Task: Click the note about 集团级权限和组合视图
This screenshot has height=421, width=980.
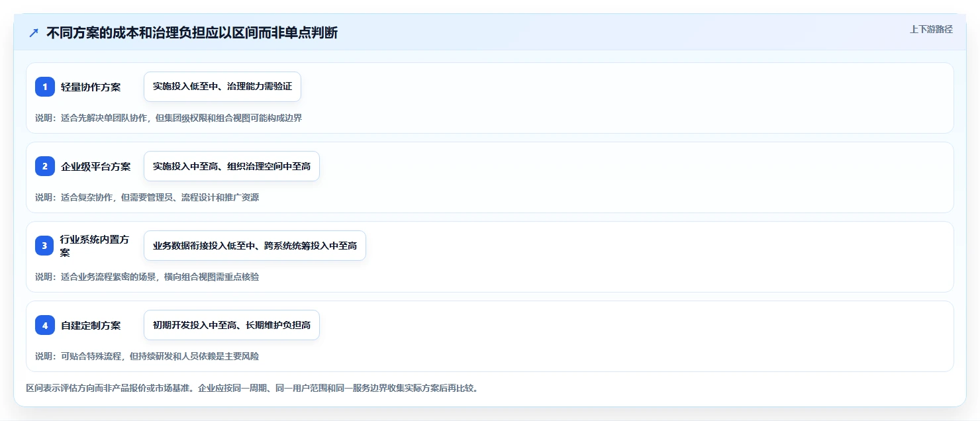Action: (x=169, y=118)
